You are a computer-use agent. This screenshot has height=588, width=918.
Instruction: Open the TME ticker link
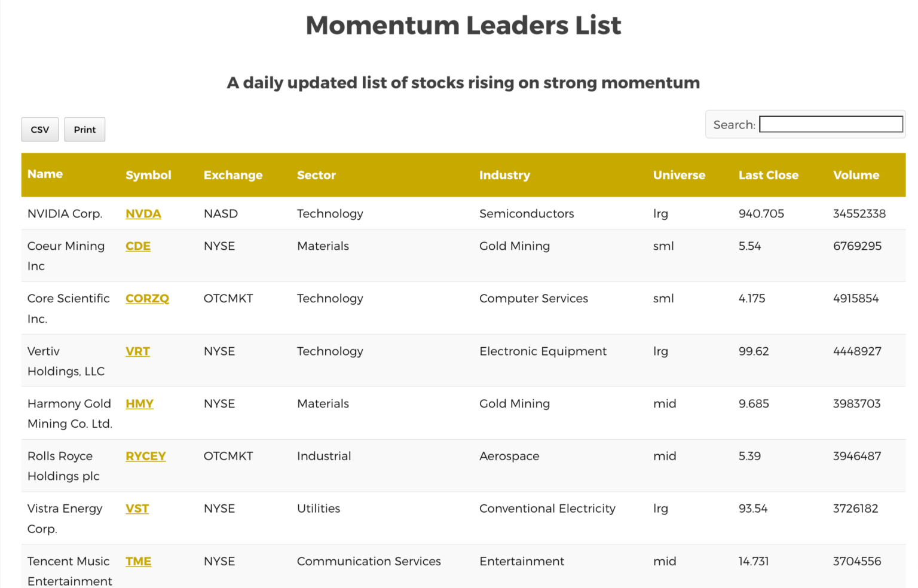(138, 561)
